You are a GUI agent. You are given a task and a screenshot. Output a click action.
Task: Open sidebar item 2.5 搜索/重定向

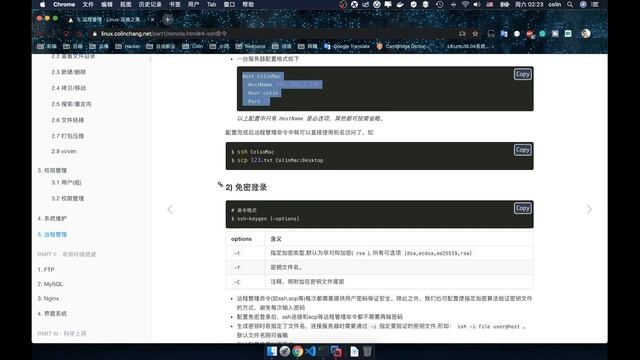tap(71, 104)
